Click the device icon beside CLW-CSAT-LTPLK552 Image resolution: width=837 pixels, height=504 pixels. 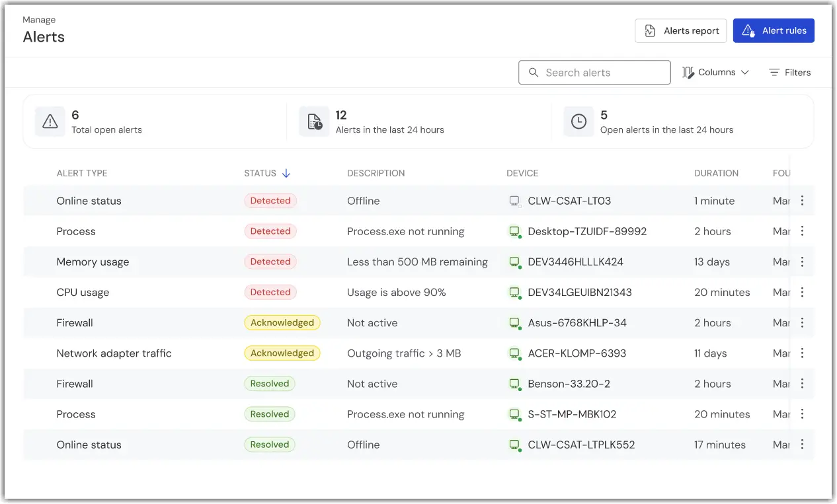point(514,445)
